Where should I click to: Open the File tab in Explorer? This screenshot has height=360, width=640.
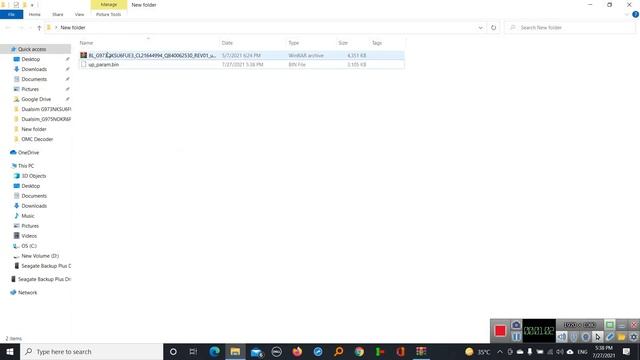[x=11, y=14]
